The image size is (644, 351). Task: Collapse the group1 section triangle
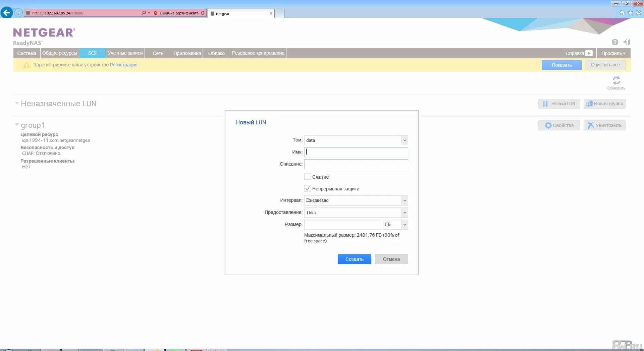pyautogui.click(x=17, y=125)
